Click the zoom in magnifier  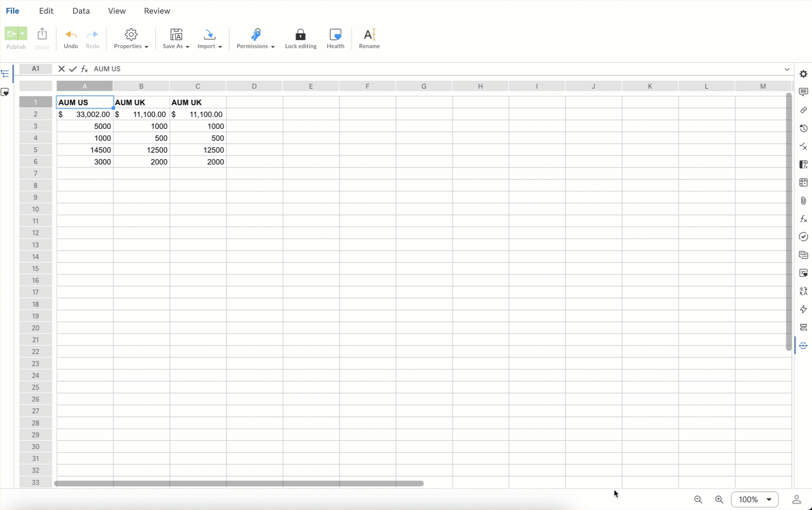(x=719, y=500)
